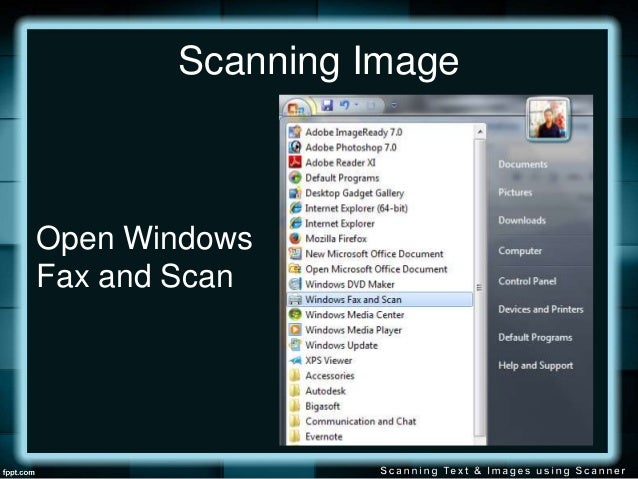Click the Internet Explorer (64-bit) icon
Image resolution: width=638 pixels, height=479 pixels.
tap(295, 208)
